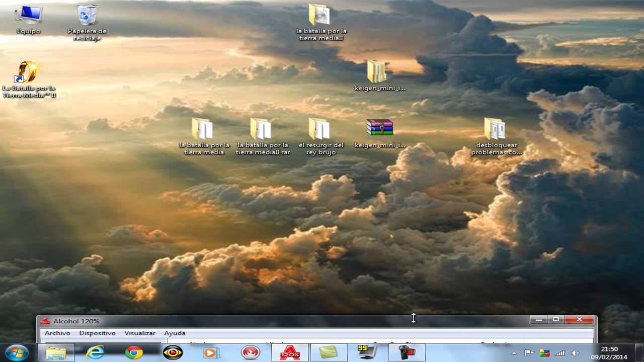Image resolution: width=644 pixels, height=362 pixels.
Task: Launch Internet Explorer from the taskbar
Action: pyautogui.click(x=95, y=352)
